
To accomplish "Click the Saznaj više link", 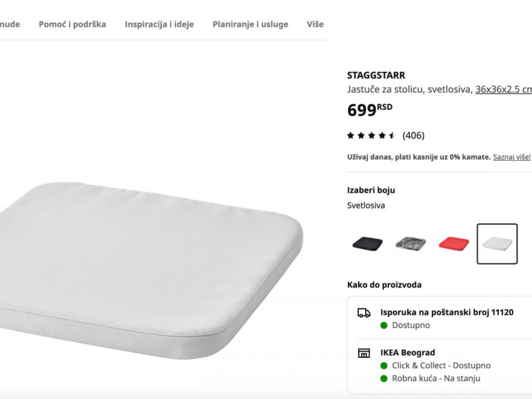I will (x=512, y=157).
